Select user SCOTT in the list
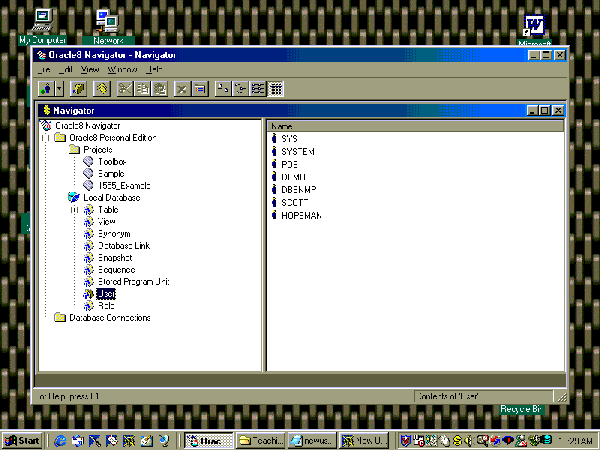Screen dimensions: 600x450 [x=295, y=203]
